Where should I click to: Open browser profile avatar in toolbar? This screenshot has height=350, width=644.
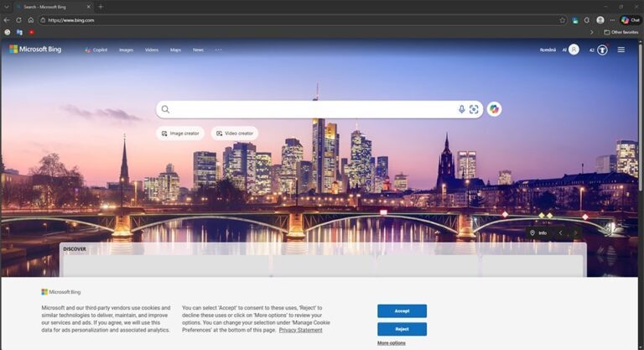pos(600,20)
